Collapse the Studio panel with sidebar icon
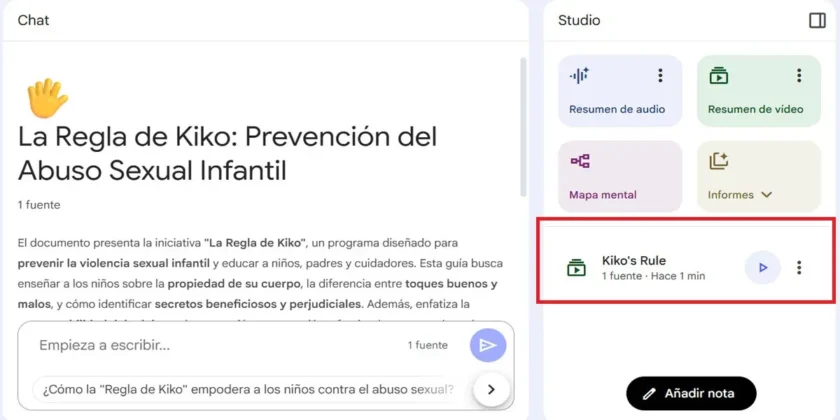 tap(817, 20)
